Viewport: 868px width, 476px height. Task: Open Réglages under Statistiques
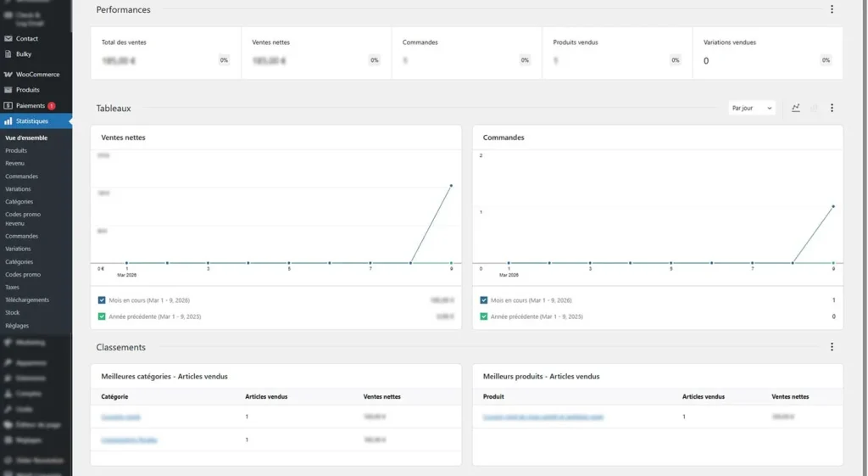[17, 326]
